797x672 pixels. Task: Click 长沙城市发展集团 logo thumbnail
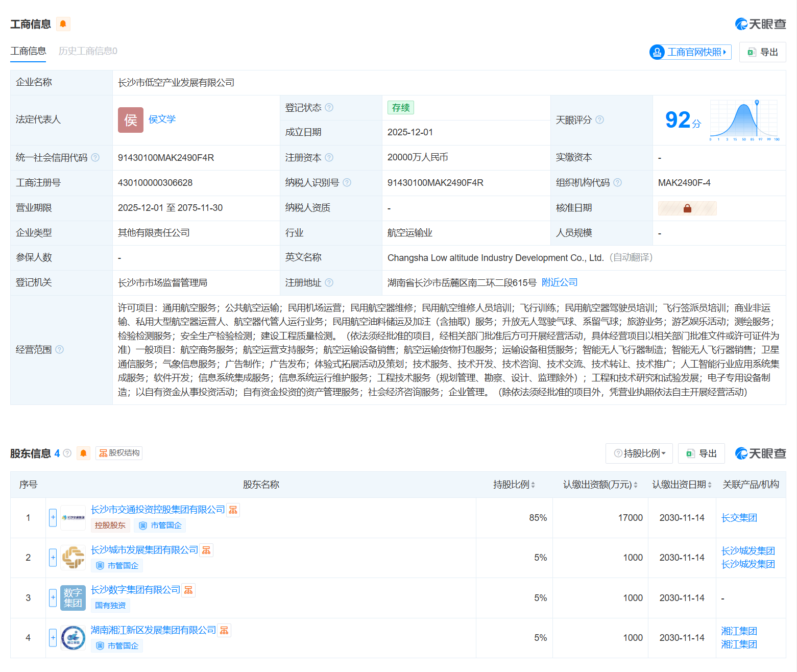coord(73,558)
